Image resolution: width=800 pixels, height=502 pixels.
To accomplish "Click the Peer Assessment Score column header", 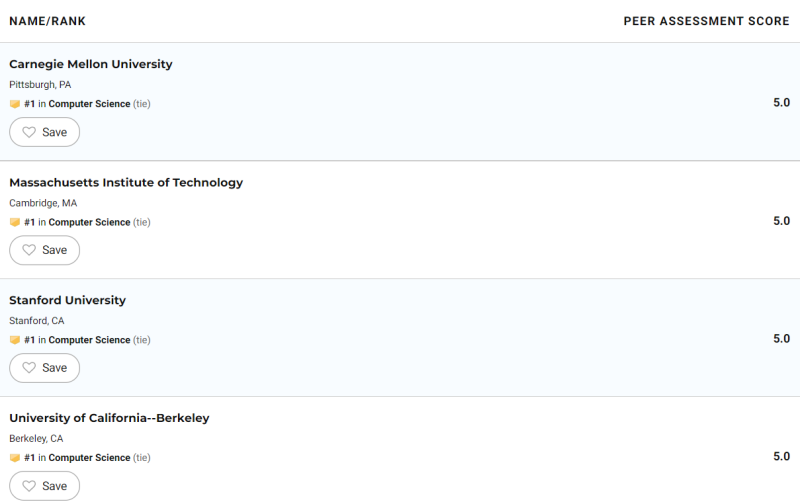I will click(706, 21).
